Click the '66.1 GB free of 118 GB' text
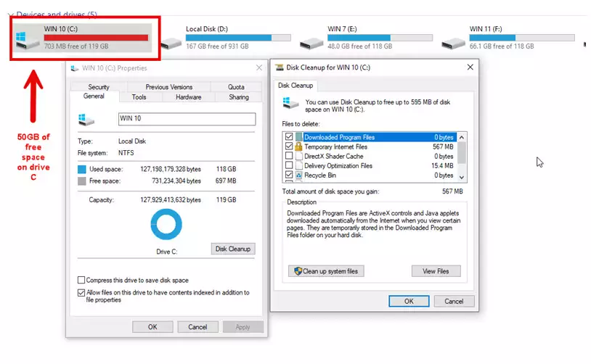591x364 pixels. (502, 46)
